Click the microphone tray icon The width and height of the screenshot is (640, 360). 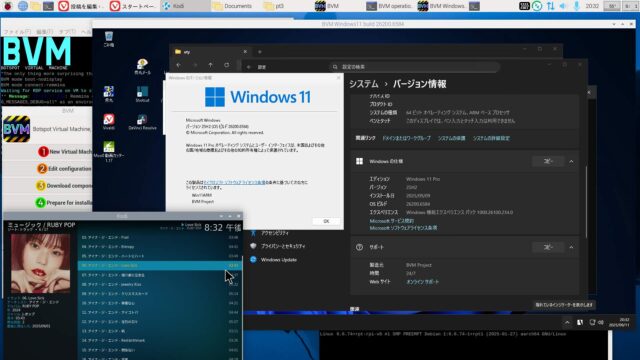[577, 6]
